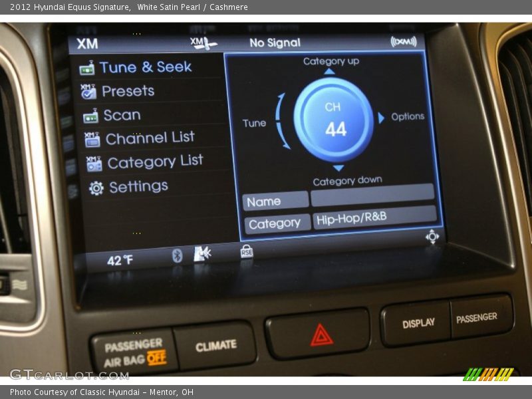Click the Tune label
Screen dimensions: 532x399
[254, 123]
